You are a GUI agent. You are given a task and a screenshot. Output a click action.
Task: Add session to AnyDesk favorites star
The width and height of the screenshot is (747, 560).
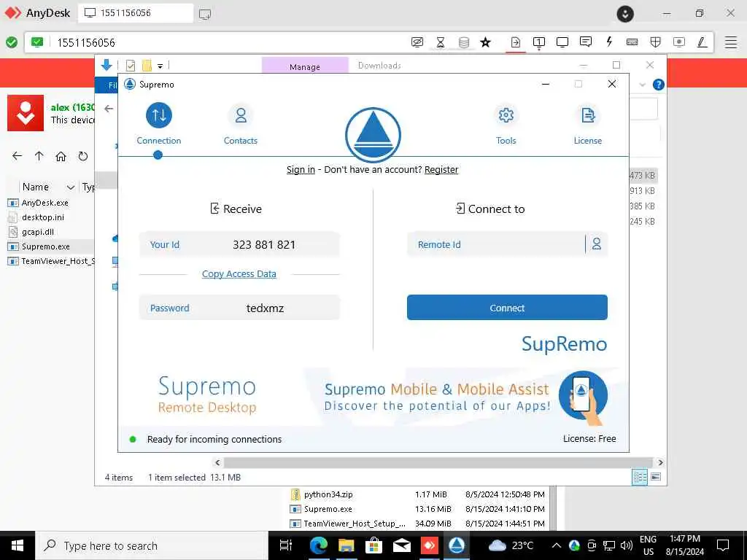[x=485, y=42]
